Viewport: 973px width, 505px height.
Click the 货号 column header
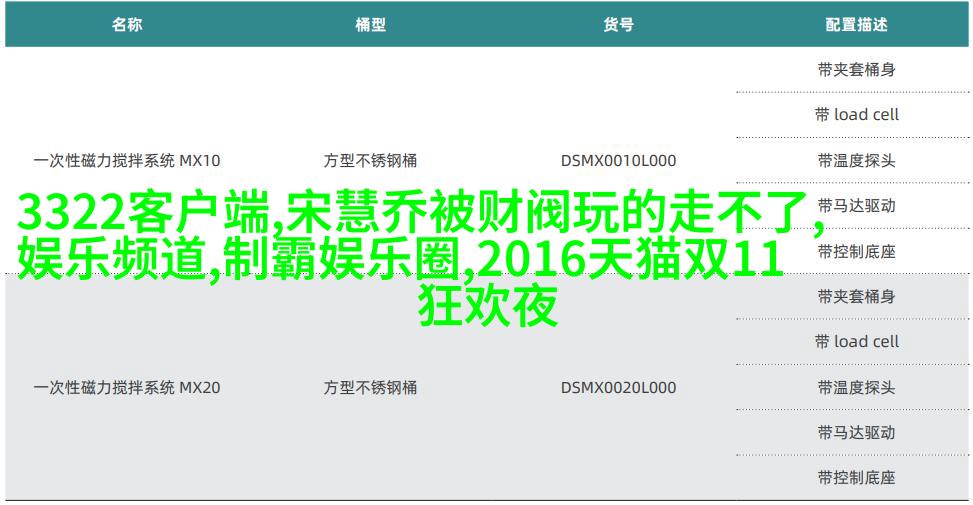[618, 25]
